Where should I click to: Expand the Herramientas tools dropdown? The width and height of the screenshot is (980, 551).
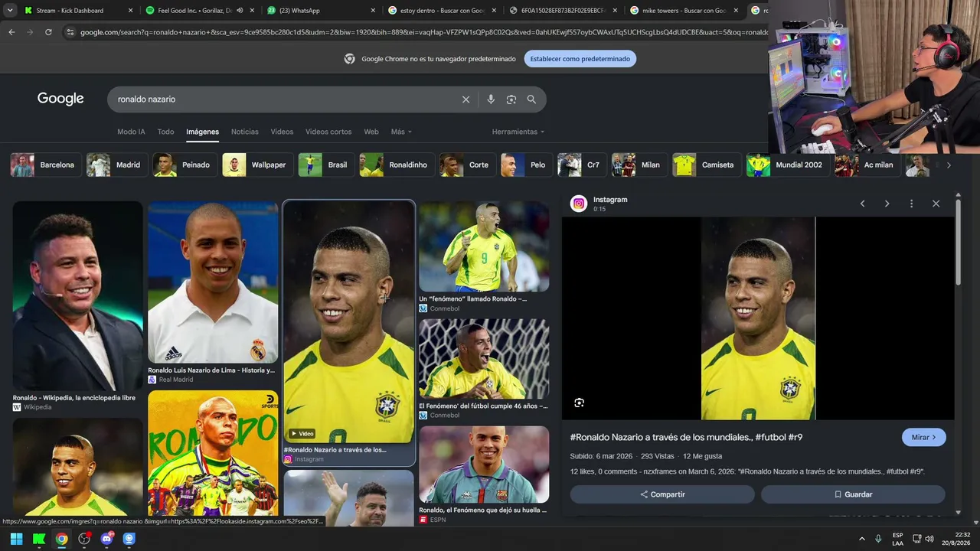[x=518, y=132]
